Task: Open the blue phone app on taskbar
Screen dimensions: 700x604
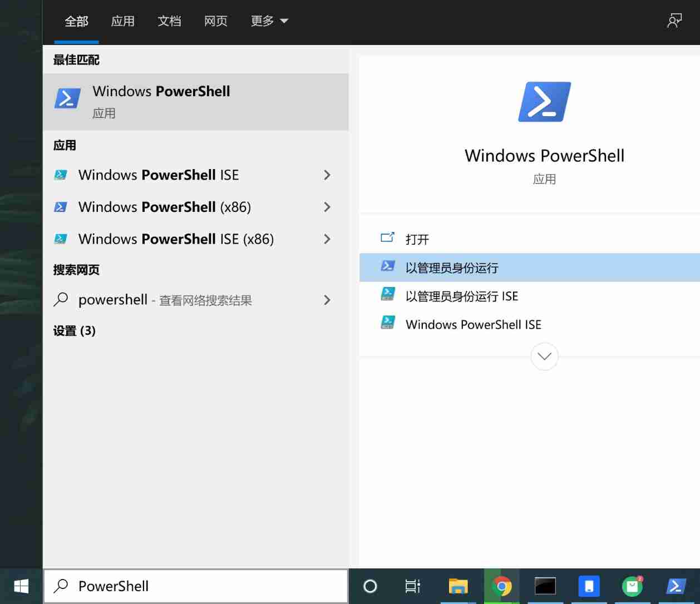Action: [589, 586]
